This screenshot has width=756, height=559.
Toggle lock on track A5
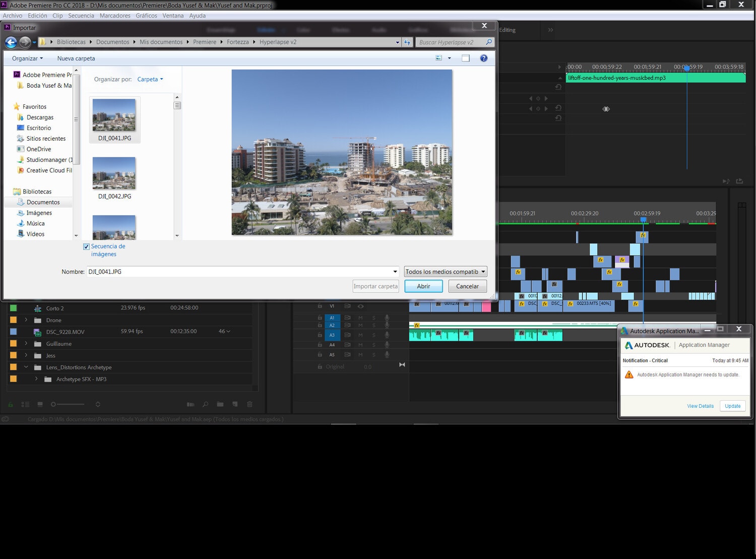320,354
